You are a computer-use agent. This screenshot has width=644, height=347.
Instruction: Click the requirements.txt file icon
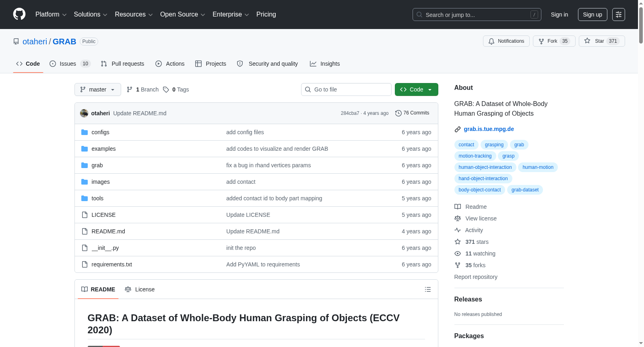point(85,264)
